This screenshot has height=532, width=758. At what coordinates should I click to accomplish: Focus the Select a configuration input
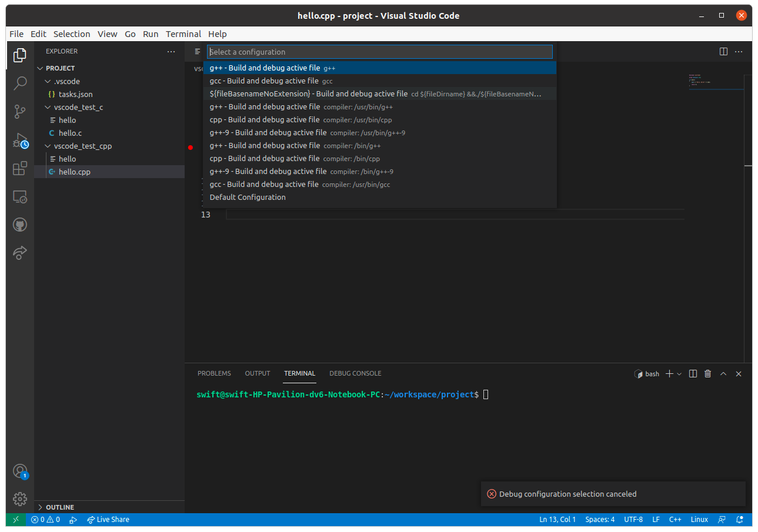380,52
